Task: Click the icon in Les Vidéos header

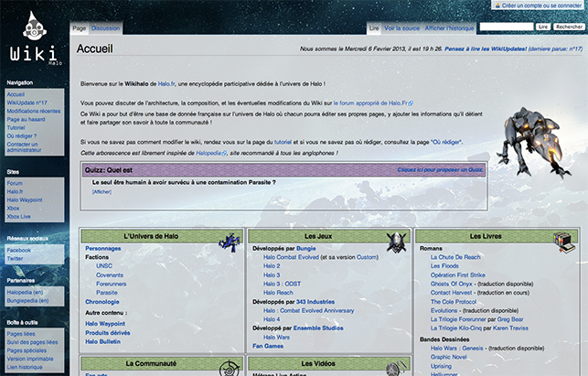Action: click(x=397, y=369)
